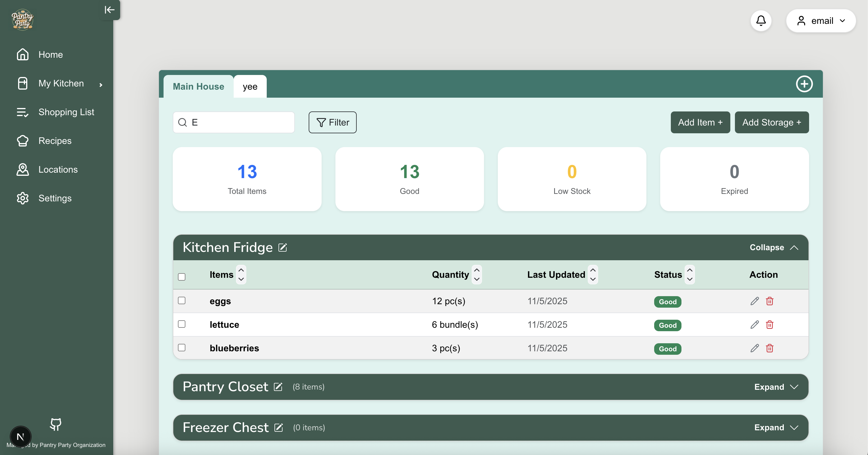This screenshot has height=455, width=868.
Task: Sort by Status column arrows
Action: click(690, 275)
